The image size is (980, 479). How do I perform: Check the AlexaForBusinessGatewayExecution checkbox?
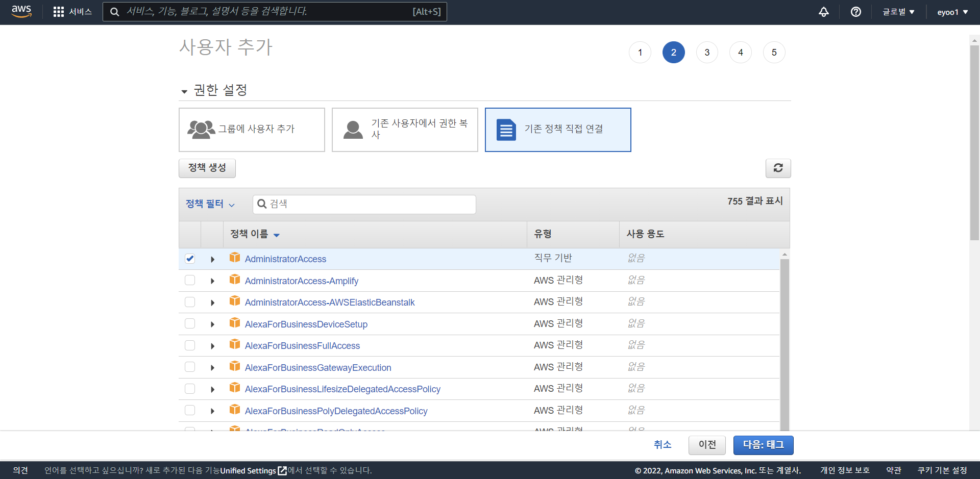pos(190,367)
